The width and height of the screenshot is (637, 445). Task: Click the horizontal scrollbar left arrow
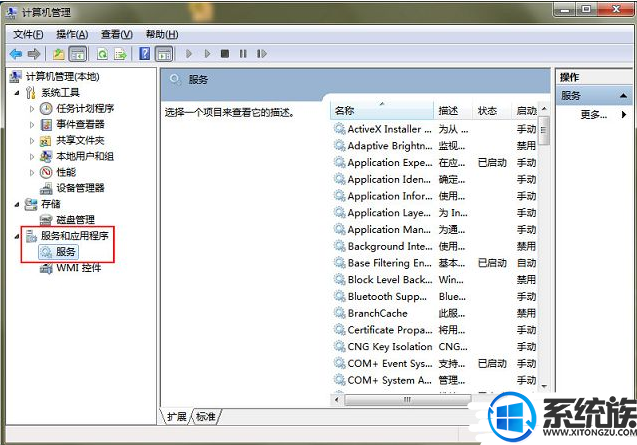pos(337,400)
